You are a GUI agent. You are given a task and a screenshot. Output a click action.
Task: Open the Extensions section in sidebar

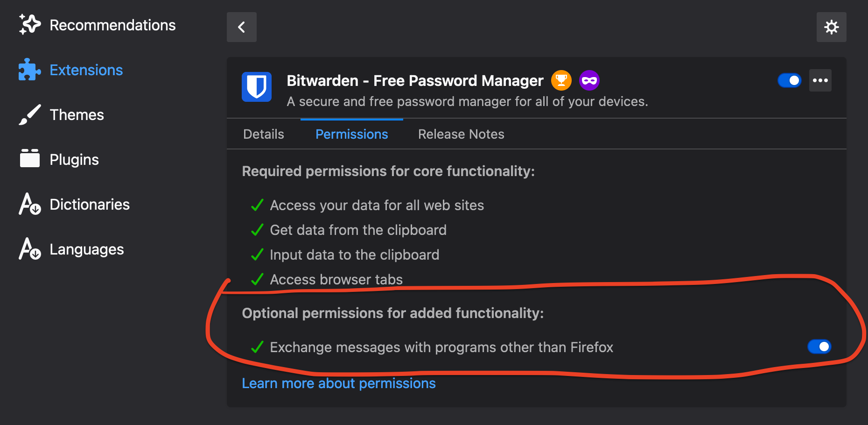click(86, 70)
